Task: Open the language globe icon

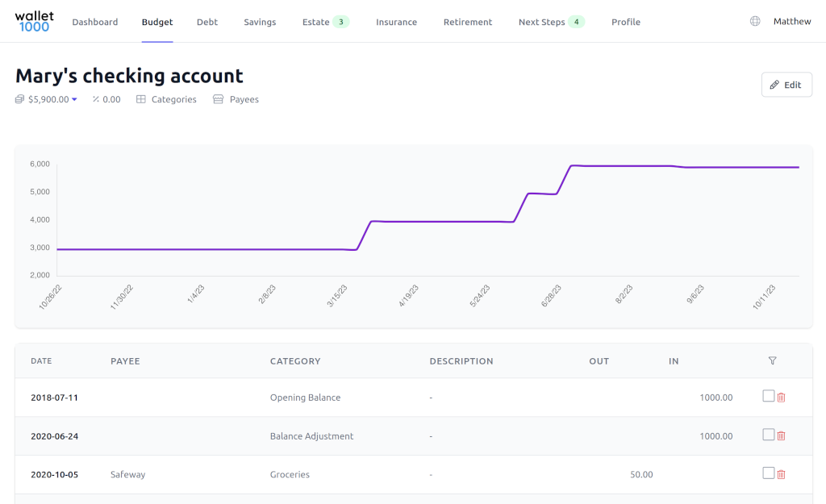Action: [755, 21]
